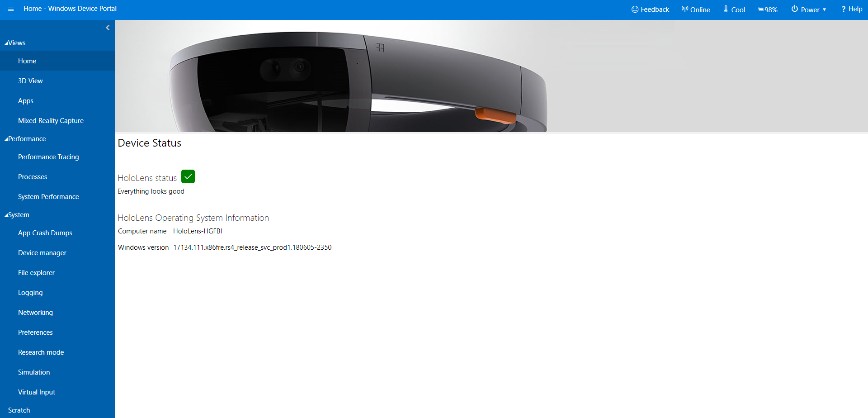The image size is (868, 418).
Task: Click the Windows version build string
Action: 252,247
